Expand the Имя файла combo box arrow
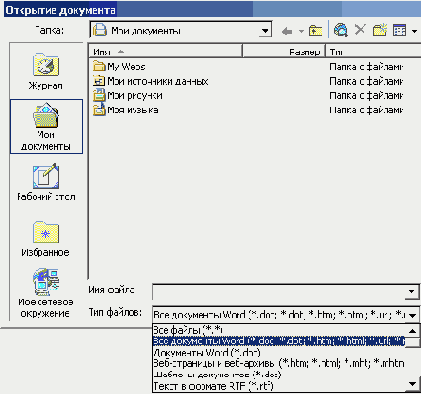The width and height of the screenshot is (421, 394). click(412, 291)
